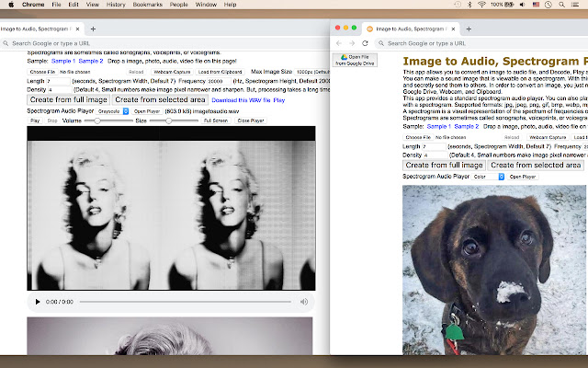588x368 pixels.
Task: Close the left window's Image to Audio tab
Action: coord(77,29)
